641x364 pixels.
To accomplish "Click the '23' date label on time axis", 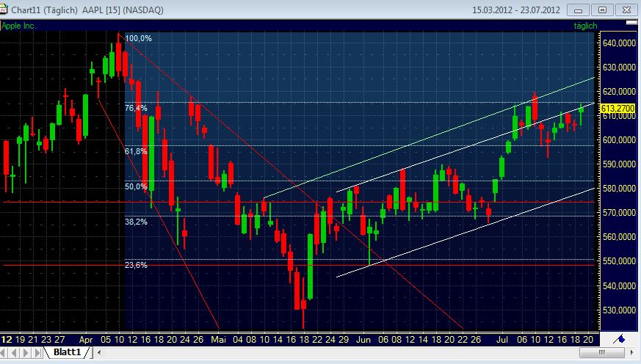I will [x=46, y=340].
